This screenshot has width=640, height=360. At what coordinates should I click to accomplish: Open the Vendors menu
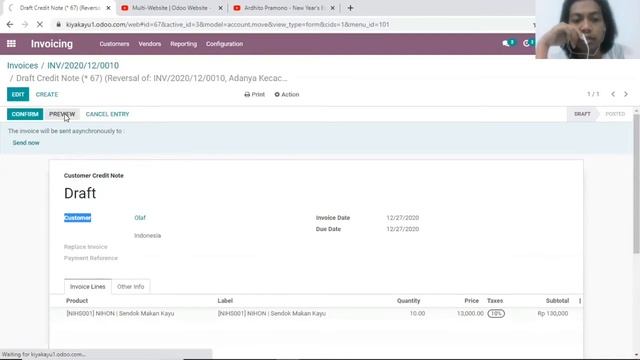pos(150,44)
